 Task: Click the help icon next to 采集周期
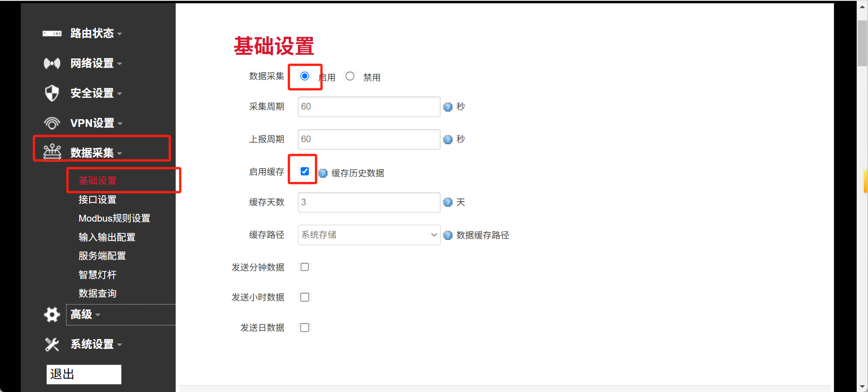[448, 107]
